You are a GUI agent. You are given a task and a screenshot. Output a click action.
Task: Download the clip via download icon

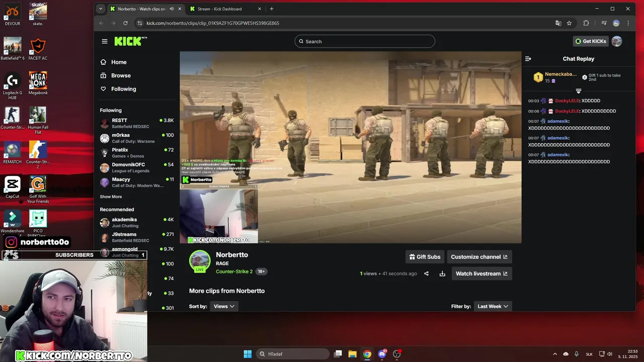442,274
